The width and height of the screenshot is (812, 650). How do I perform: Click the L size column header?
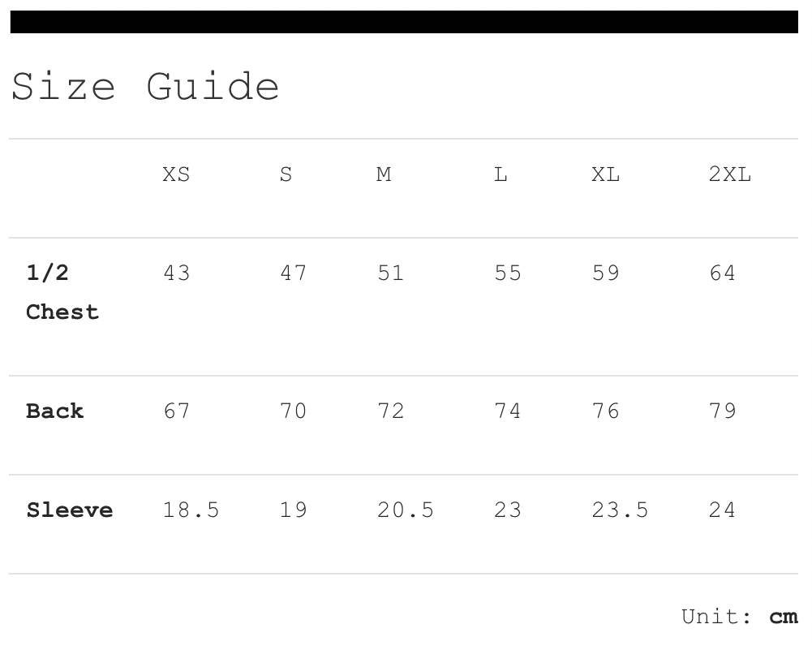(x=501, y=174)
